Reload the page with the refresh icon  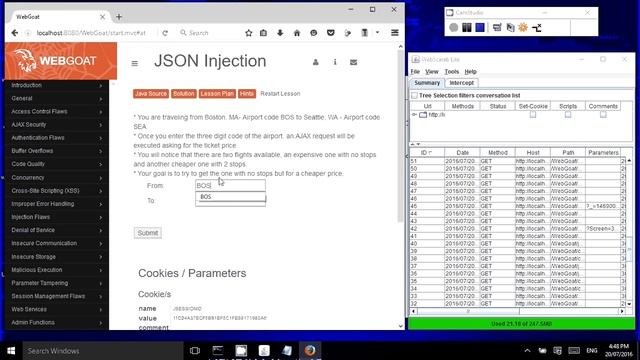tap(165, 33)
